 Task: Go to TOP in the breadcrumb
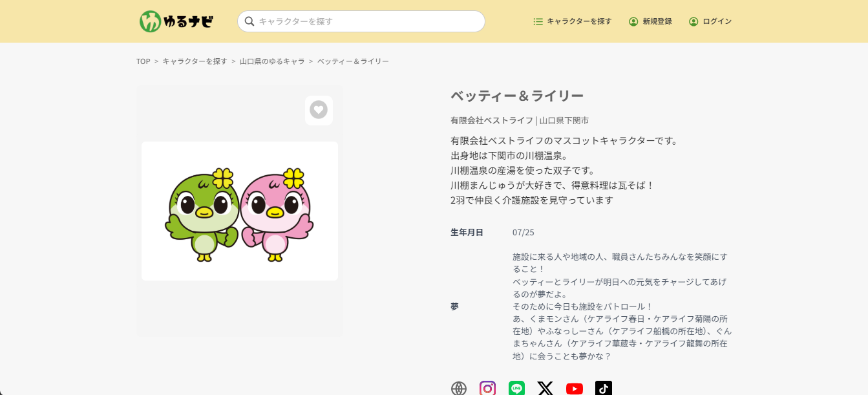[x=143, y=61]
